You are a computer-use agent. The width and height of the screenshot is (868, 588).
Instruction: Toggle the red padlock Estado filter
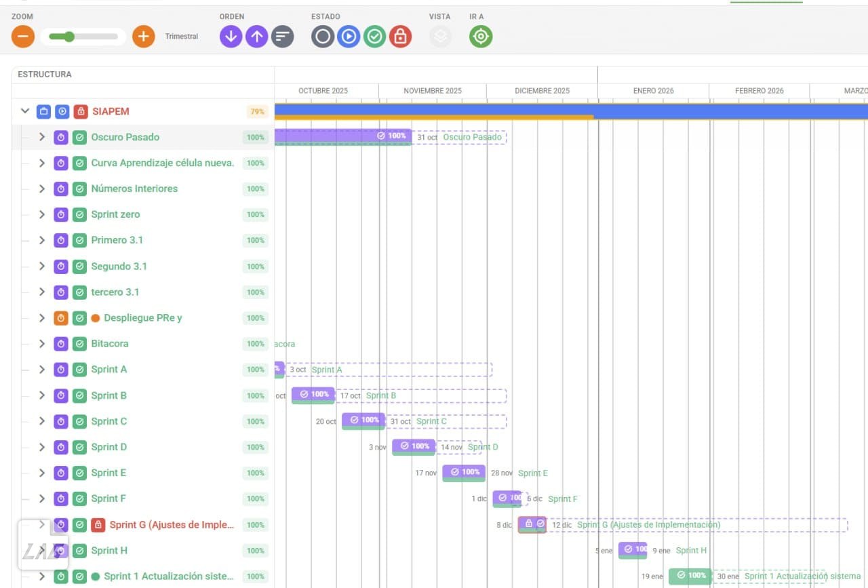(400, 36)
